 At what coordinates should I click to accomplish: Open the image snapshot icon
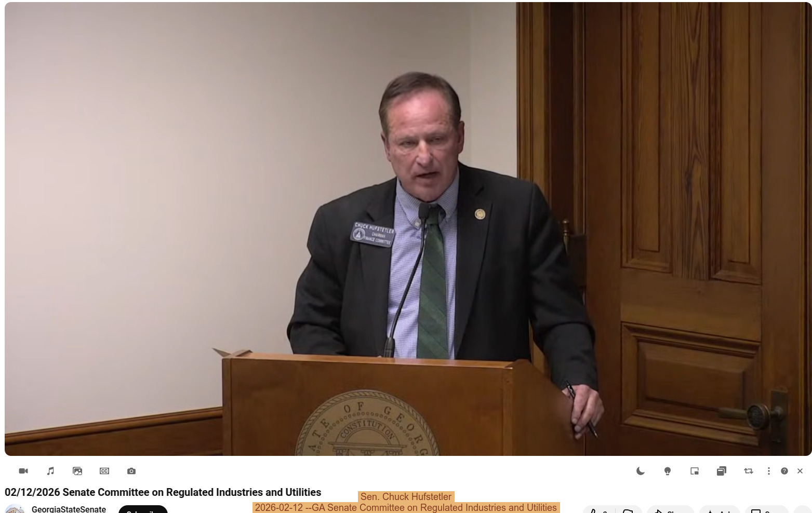[77, 470]
